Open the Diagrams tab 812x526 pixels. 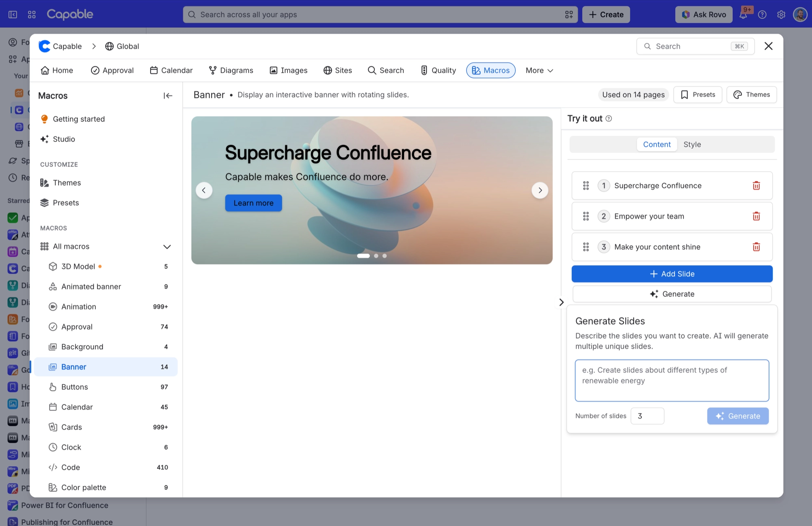(231, 70)
